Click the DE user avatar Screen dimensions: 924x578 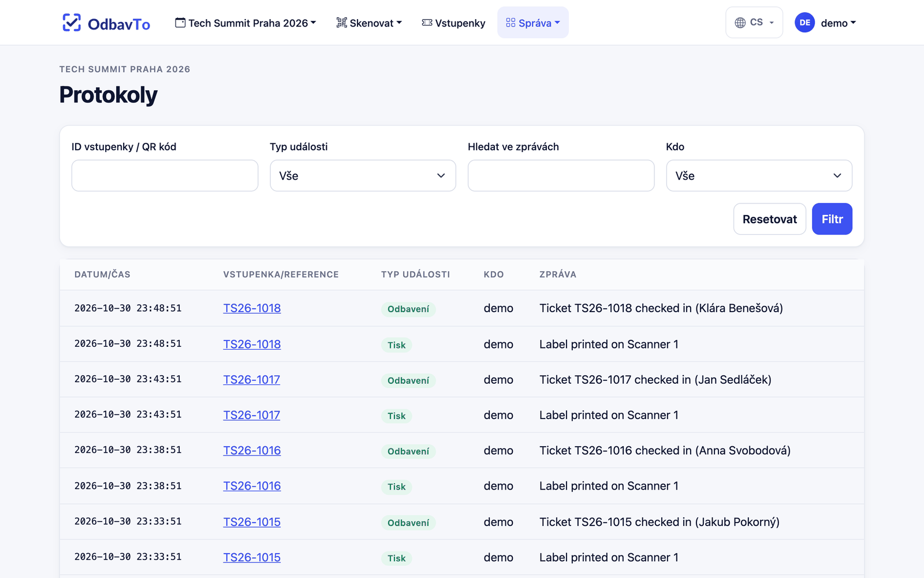[804, 23]
